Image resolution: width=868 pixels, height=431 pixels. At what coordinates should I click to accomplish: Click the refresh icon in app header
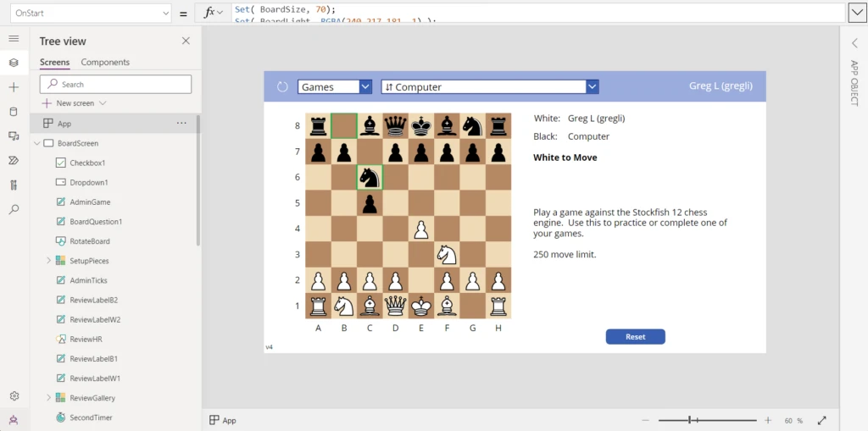(x=282, y=86)
